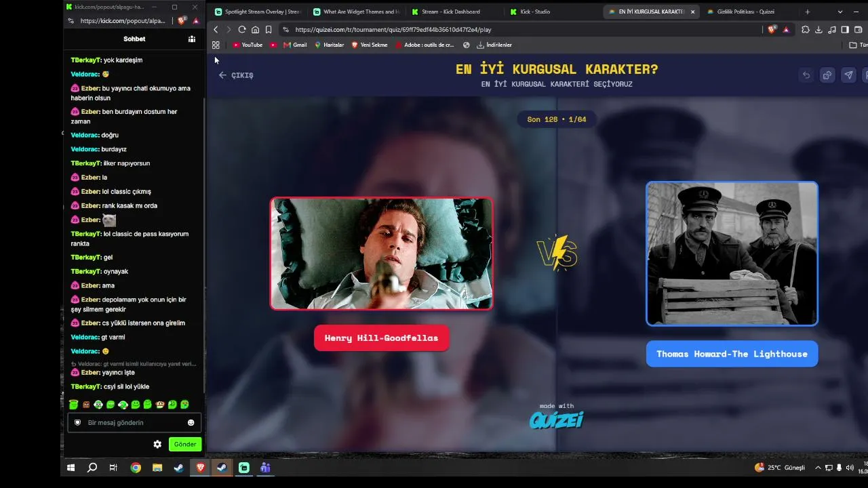The width and height of the screenshot is (868, 488).
Task: Focus the 'Bir mesaj gönderin' chat input
Action: pos(134,423)
